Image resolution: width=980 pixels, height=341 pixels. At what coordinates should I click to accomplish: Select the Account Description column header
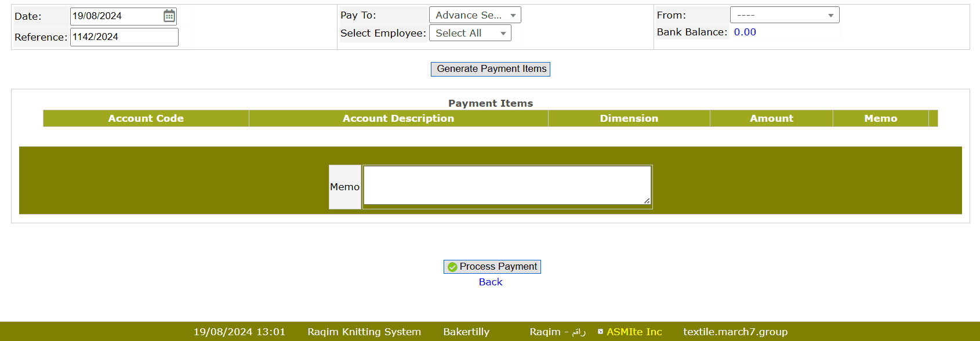(x=398, y=118)
